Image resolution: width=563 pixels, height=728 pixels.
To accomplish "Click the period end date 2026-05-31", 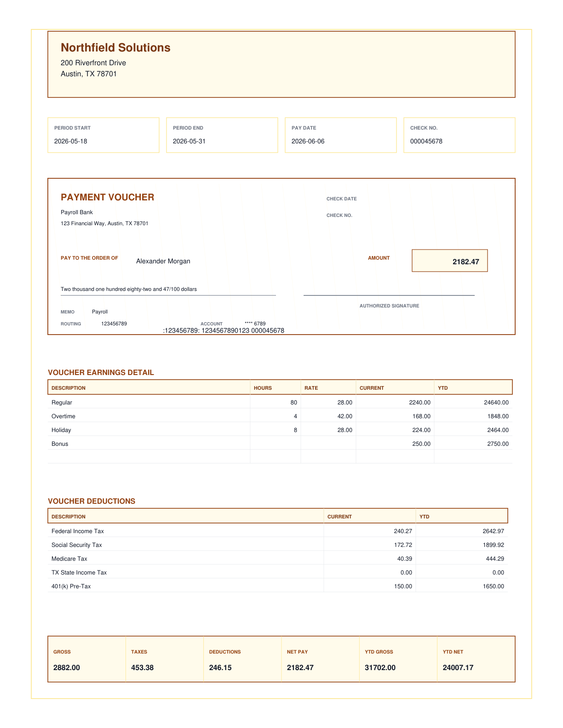I will [x=190, y=142].
